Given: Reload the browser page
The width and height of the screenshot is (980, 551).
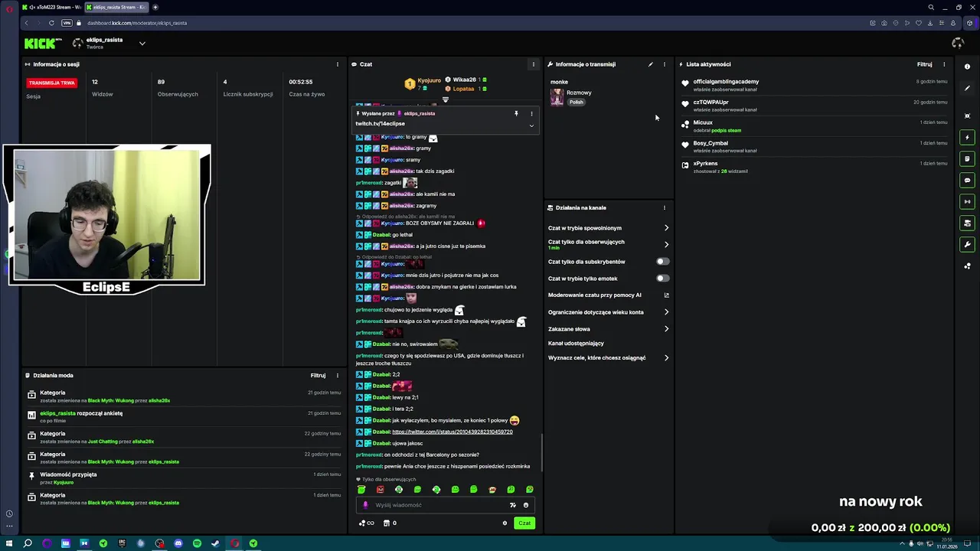Looking at the screenshot, I should point(51,23).
